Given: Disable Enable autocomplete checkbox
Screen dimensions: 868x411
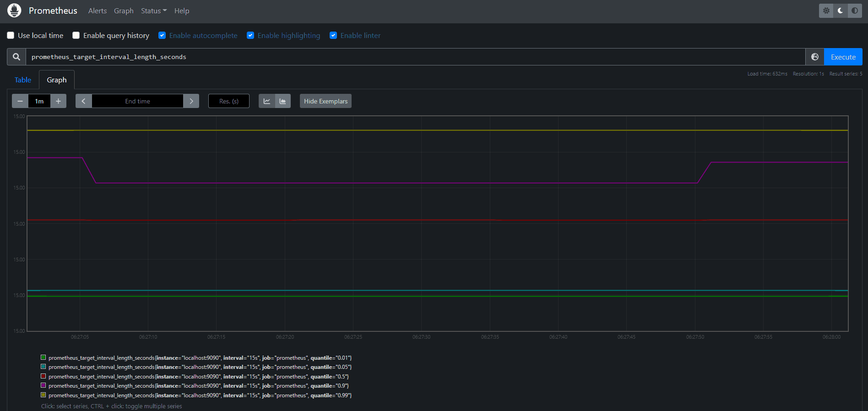Looking at the screenshot, I should [162, 35].
